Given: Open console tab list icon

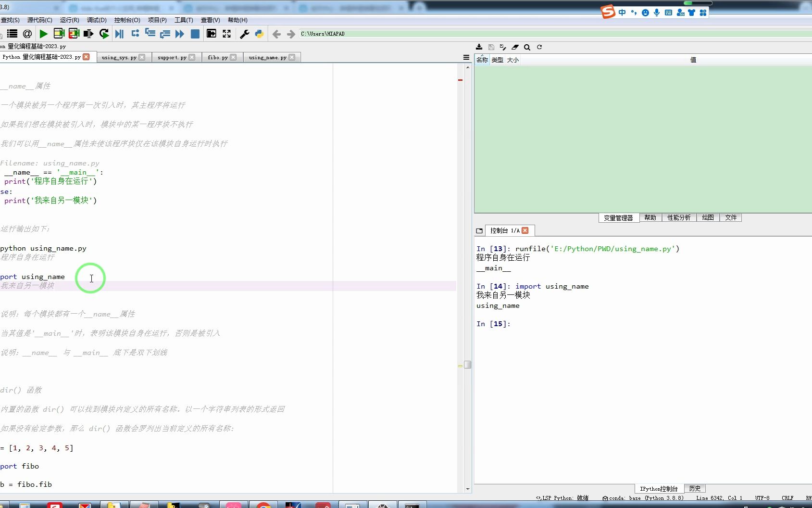Looking at the screenshot, I should 479,231.
